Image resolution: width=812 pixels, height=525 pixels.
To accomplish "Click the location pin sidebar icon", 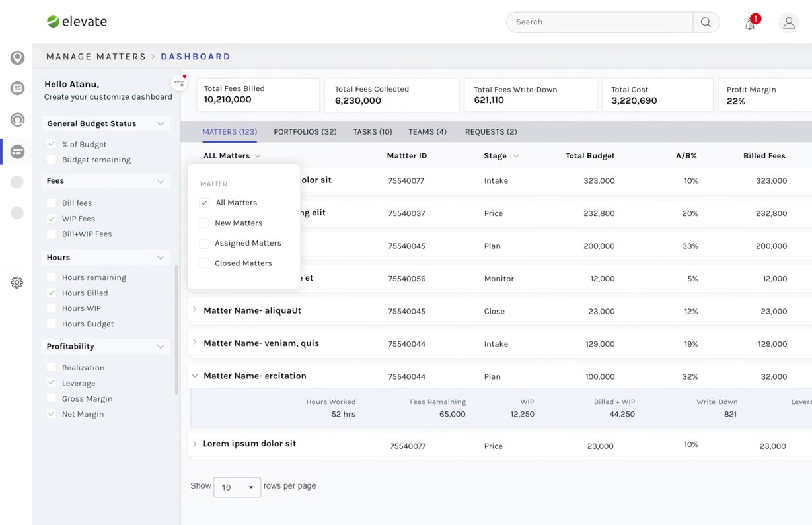I will click(x=17, y=58).
